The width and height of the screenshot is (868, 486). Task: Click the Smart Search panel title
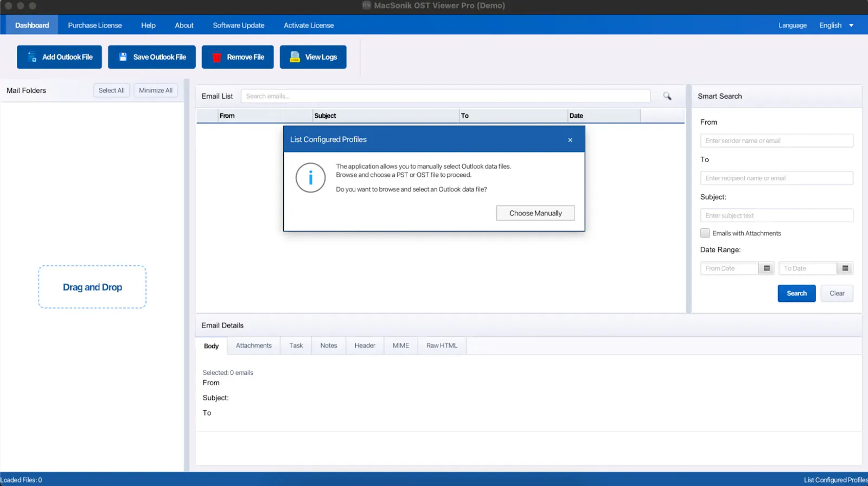point(719,96)
